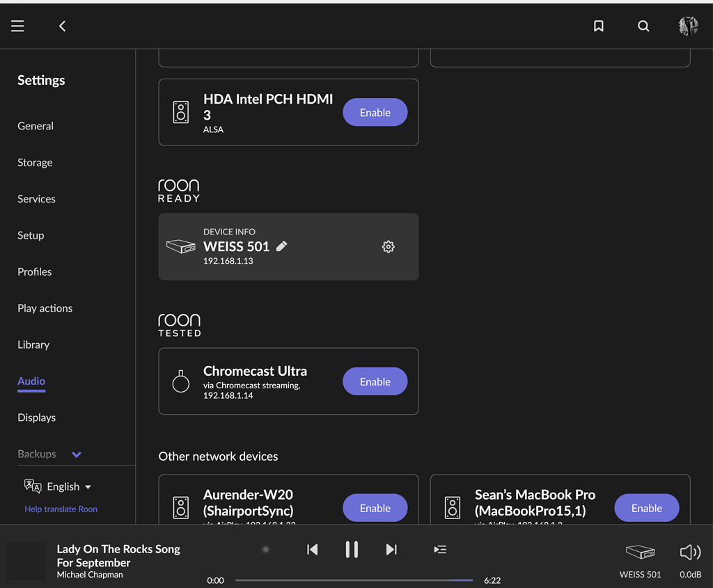The image size is (713, 588).
Task: Open the play queue icon
Action: [440, 549]
